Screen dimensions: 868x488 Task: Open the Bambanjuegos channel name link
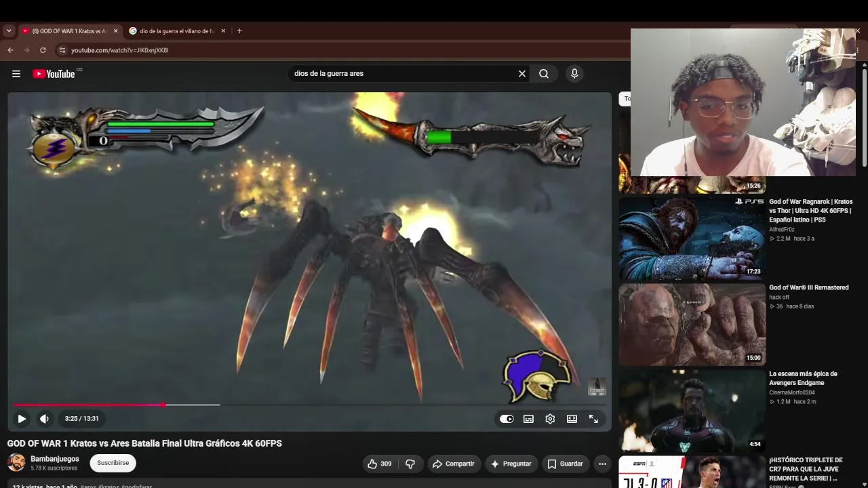55,459
